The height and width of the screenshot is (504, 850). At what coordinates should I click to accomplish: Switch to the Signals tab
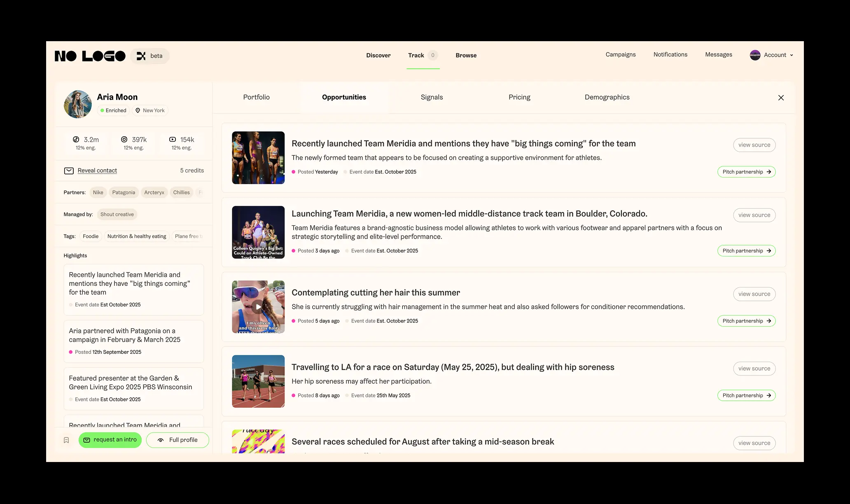432,97
